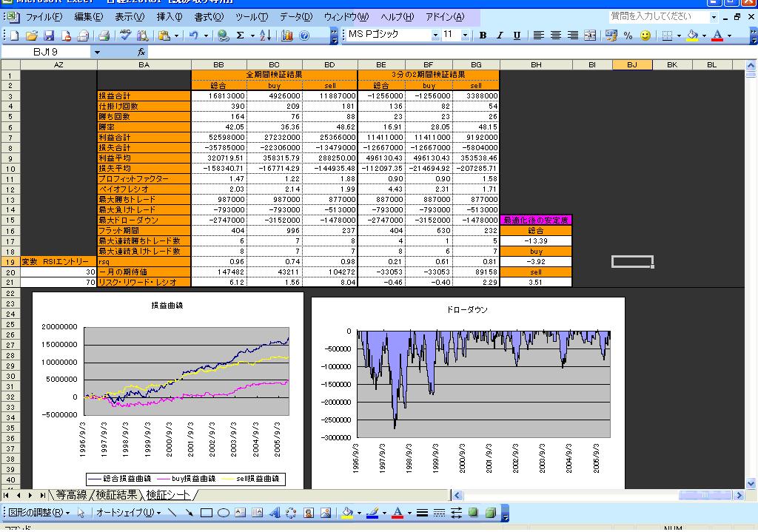
Task: Click the 図形の調整(R) button
Action: click(38, 512)
